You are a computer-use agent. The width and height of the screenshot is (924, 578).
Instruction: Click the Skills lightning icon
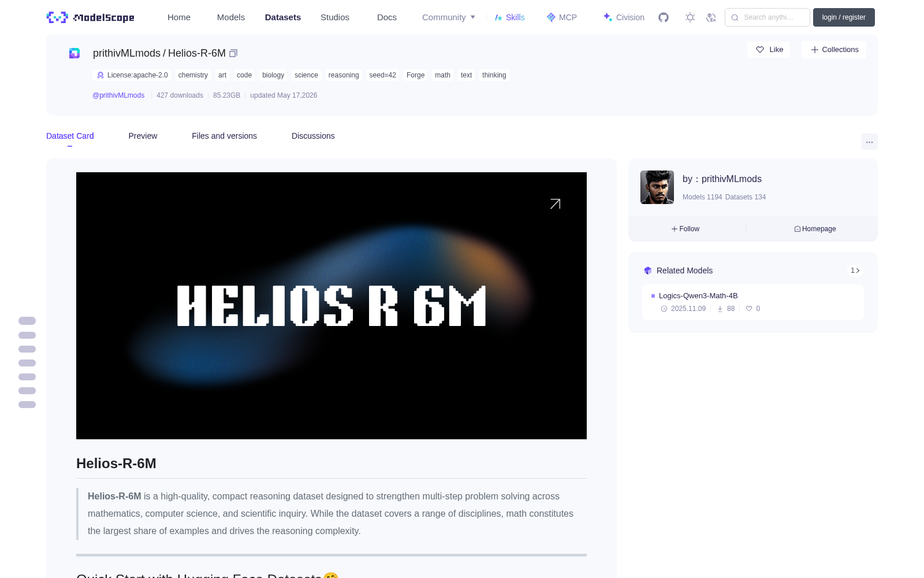click(498, 17)
